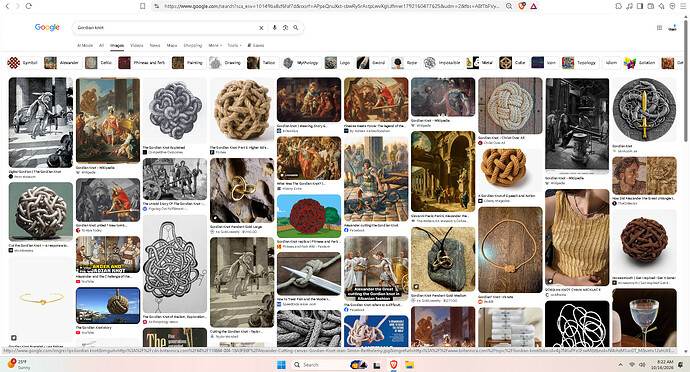Switch to the Videos tab
Image resolution: width=690 pixels, height=372 pixels.
tap(136, 45)
